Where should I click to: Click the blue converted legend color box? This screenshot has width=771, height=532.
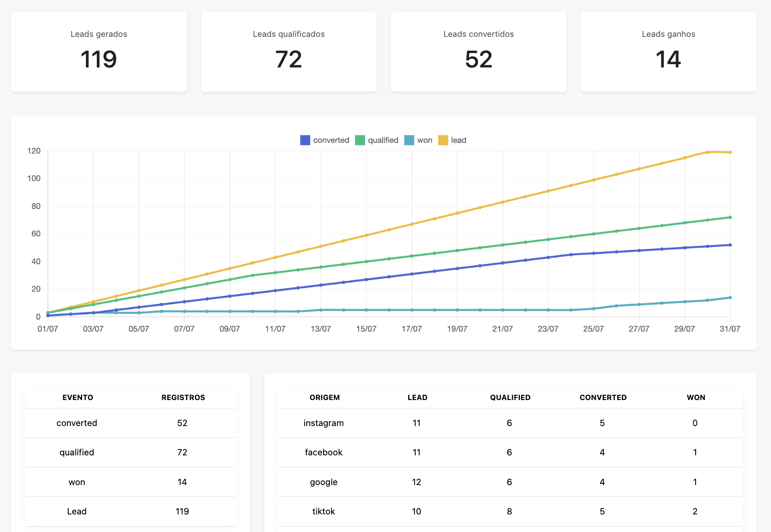[x=305, y=140]
